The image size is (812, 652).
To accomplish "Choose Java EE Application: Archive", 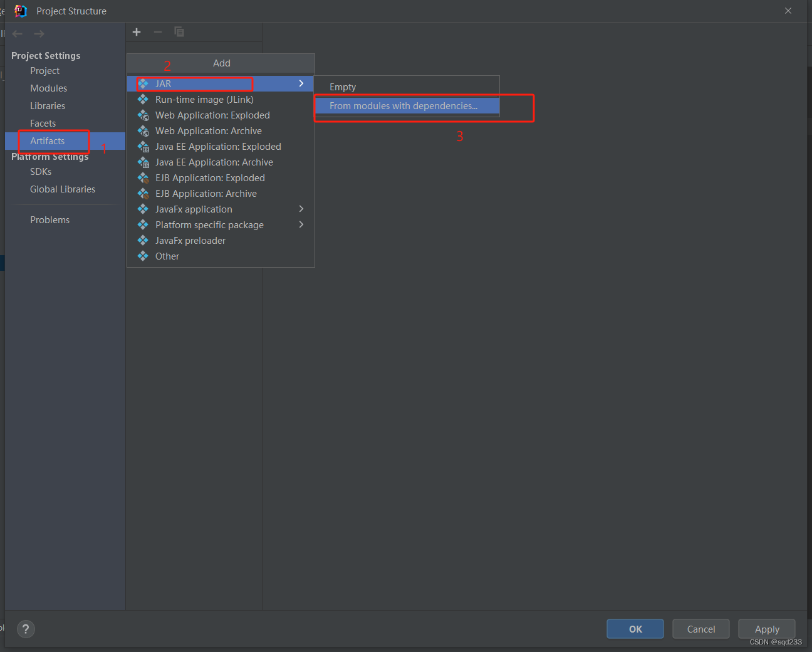I will [220, 162].
